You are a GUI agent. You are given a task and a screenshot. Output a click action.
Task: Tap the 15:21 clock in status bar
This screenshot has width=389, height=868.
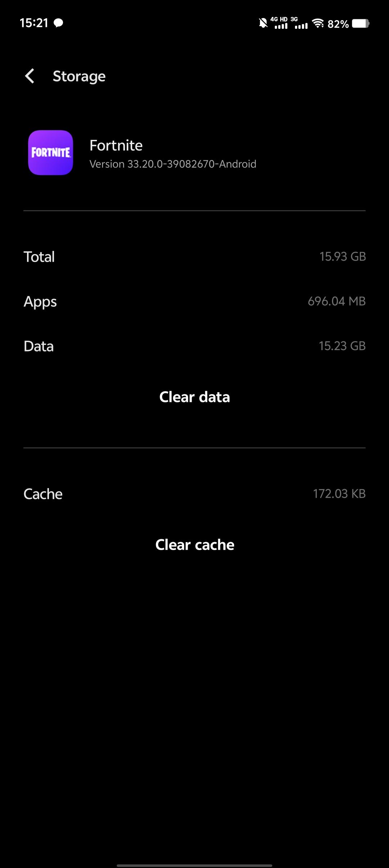[x=34, y=23]
